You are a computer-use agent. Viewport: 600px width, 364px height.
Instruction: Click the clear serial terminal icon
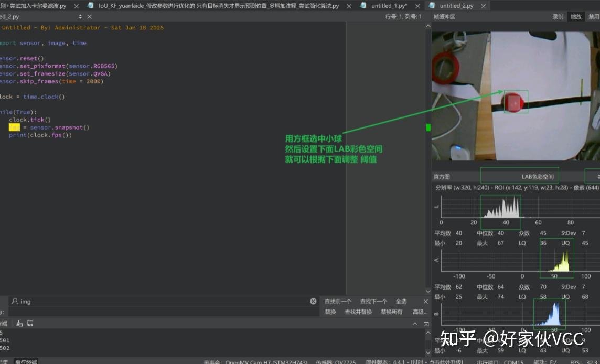[19, 323]
